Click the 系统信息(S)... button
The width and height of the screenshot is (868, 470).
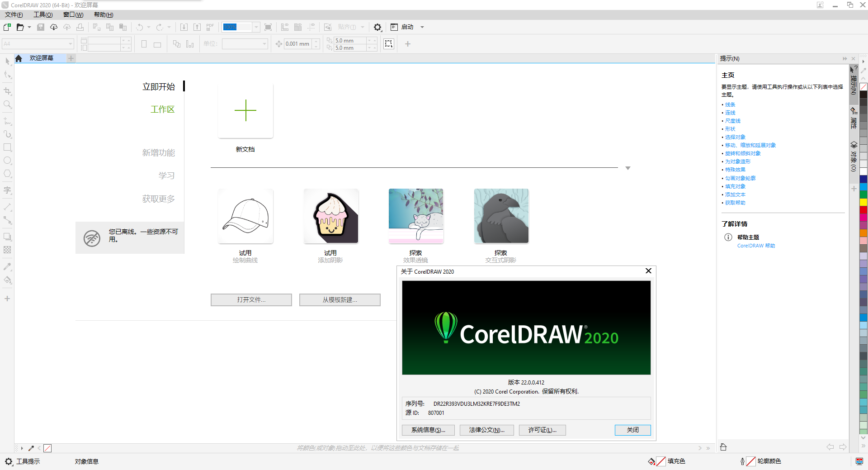[x=428, y=430]
